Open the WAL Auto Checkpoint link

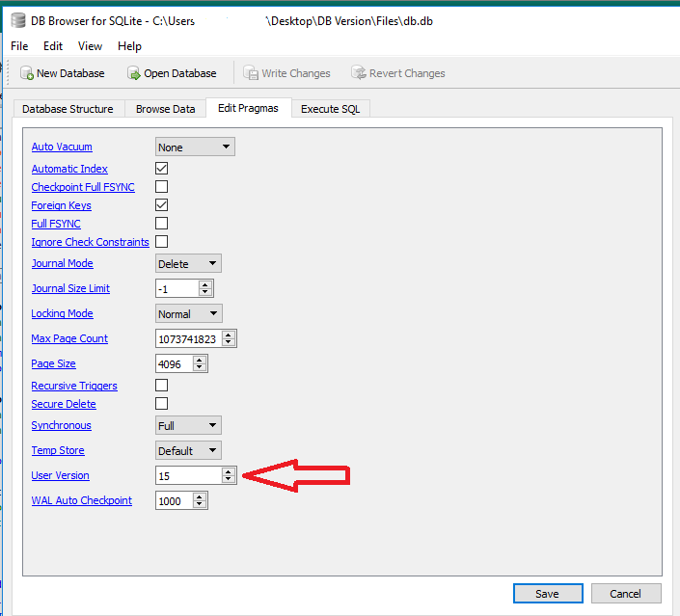click(x=82, y=500)
